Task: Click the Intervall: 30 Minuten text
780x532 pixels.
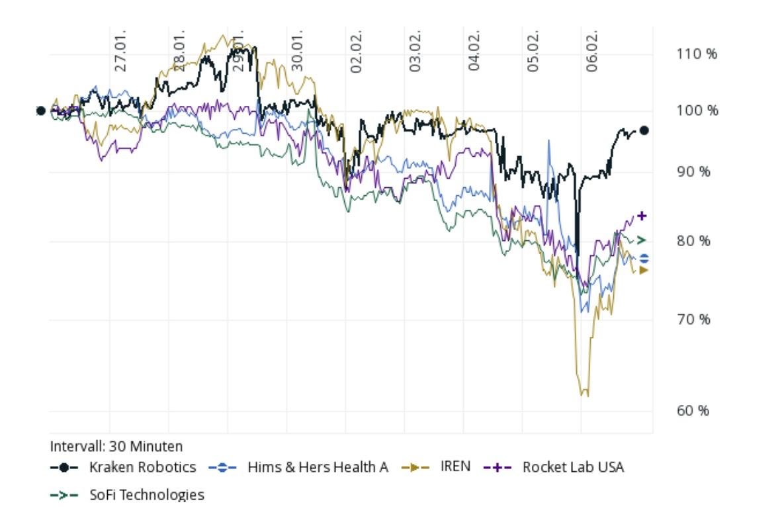Action: (x=116, y=445)
